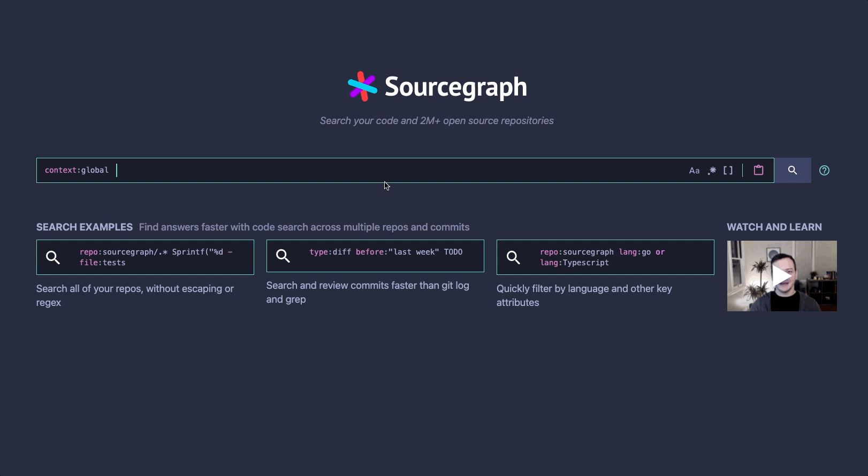Run the lang:go or lang:Typescript example

(x=605, y=257)
